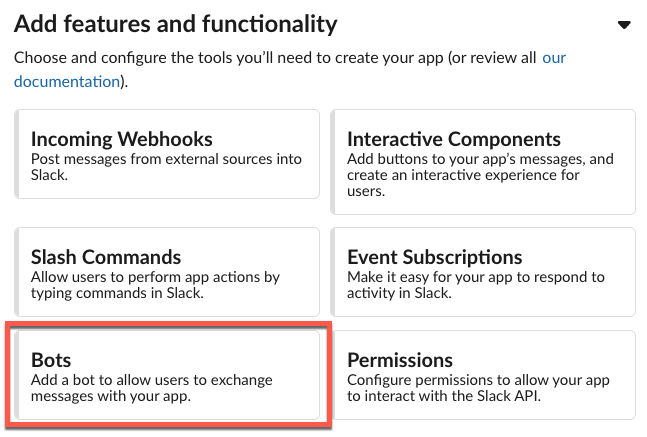Click the "Slash Commands" title text
Viewport: 647px width, 437px height.
tap(106, 257)
